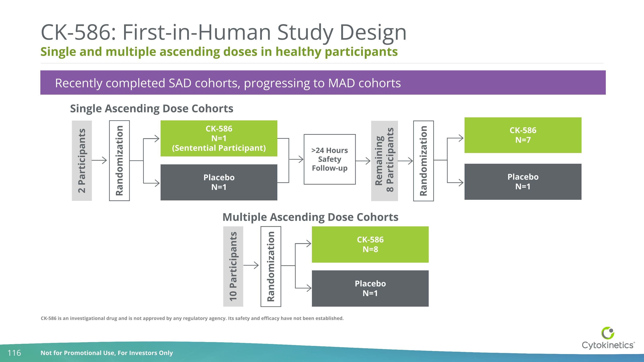Click the dark Placebo N=1 box under SAD
This screenshot has height=362, width=644.
tap(219, 182)
